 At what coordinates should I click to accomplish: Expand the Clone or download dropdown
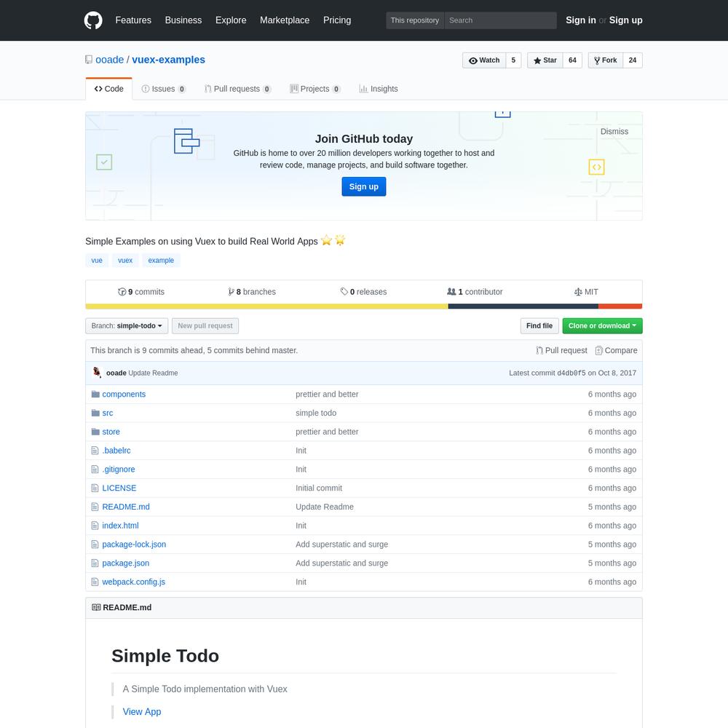(x=602, y=326)
